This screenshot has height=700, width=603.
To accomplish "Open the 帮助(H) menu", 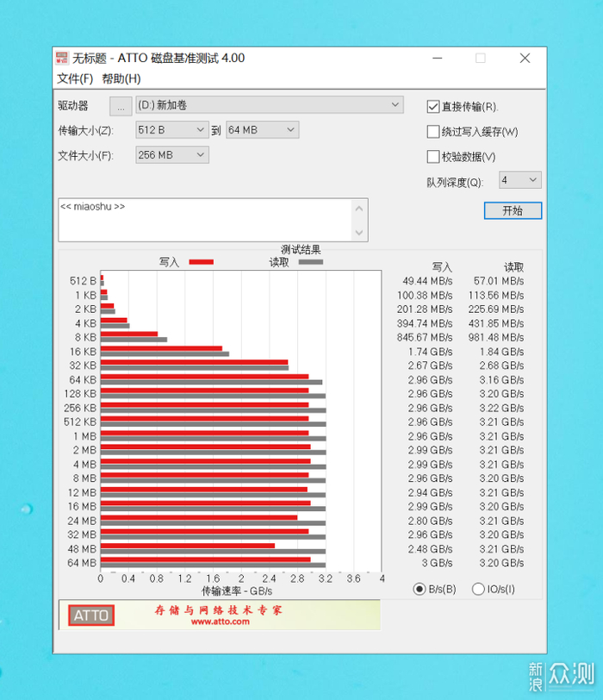I will (x=121, y=79).
